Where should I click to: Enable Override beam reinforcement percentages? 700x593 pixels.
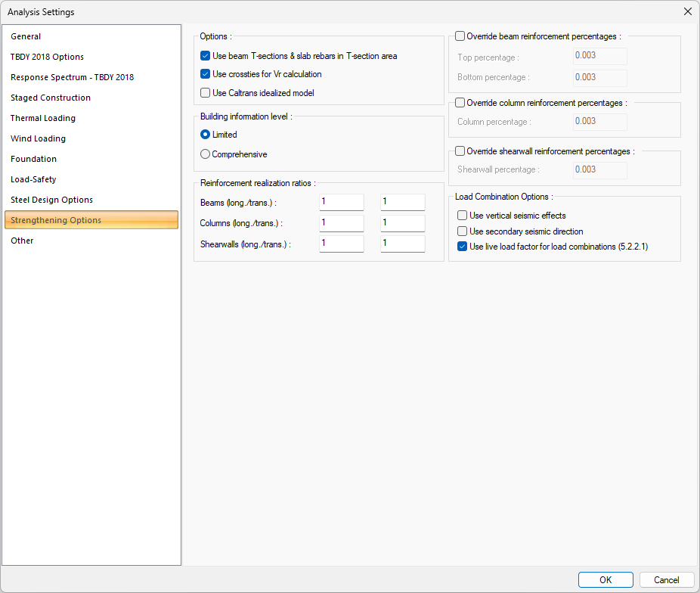pyautogui.click(x=460, y=36)
